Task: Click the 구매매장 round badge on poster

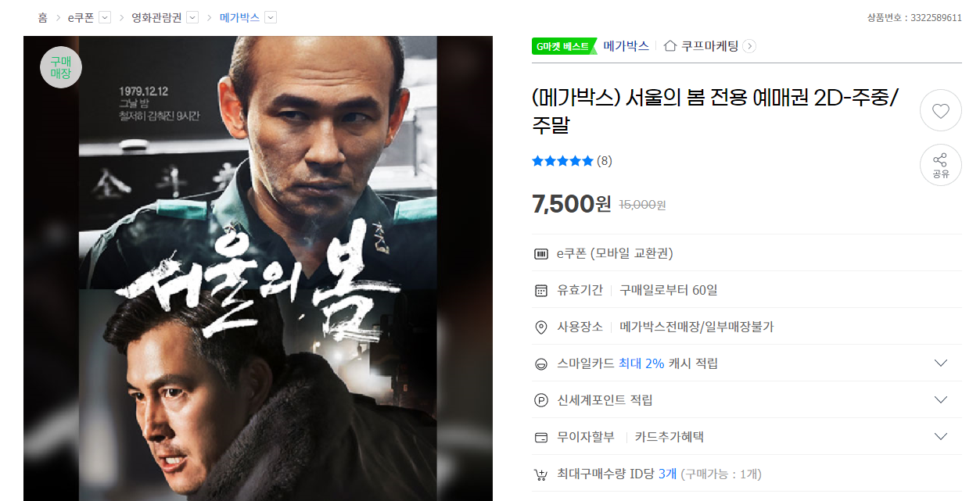Action: [61, 67]
